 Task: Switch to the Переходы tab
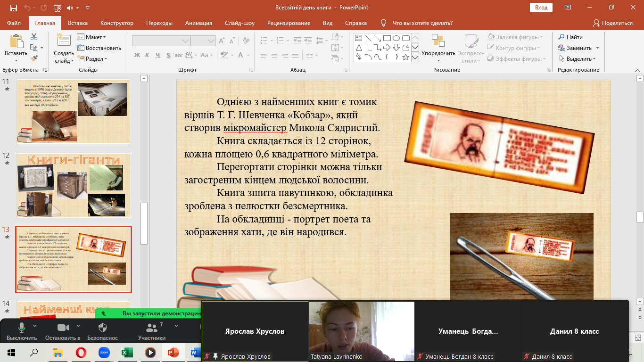click(x=159, y=23)
